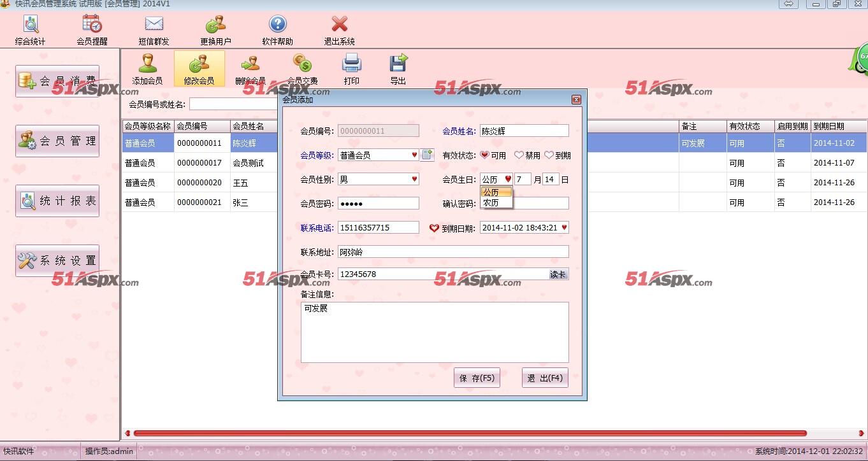Sort by 到期日期 column header
This screenshot has height=461, width=868.
pos(839,126)
